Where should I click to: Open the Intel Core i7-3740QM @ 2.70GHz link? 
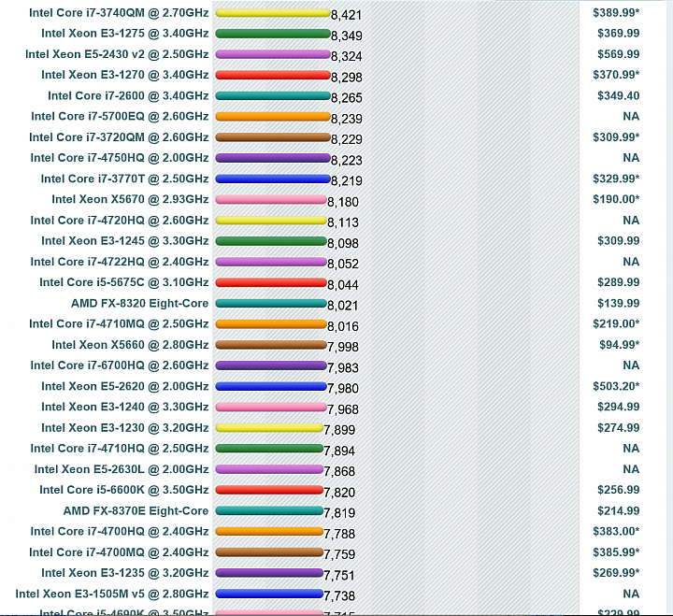(119, 13)
